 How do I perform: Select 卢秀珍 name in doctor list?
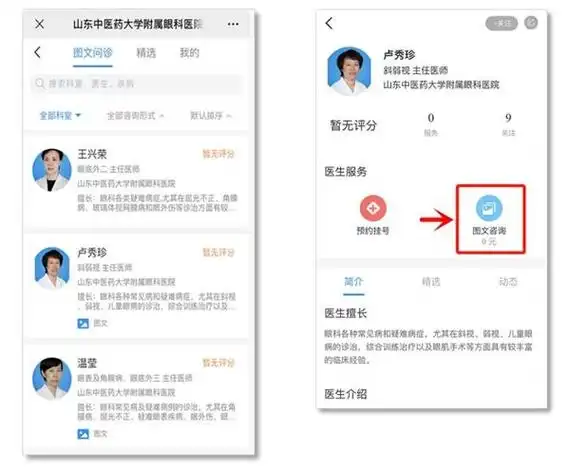click(92, 252)
